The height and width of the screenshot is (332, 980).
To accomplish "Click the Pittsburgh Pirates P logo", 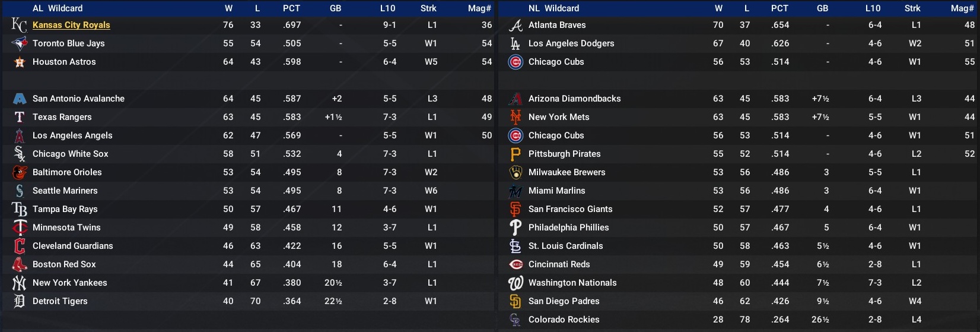I will pyautogui.click(x=516, y=154).
